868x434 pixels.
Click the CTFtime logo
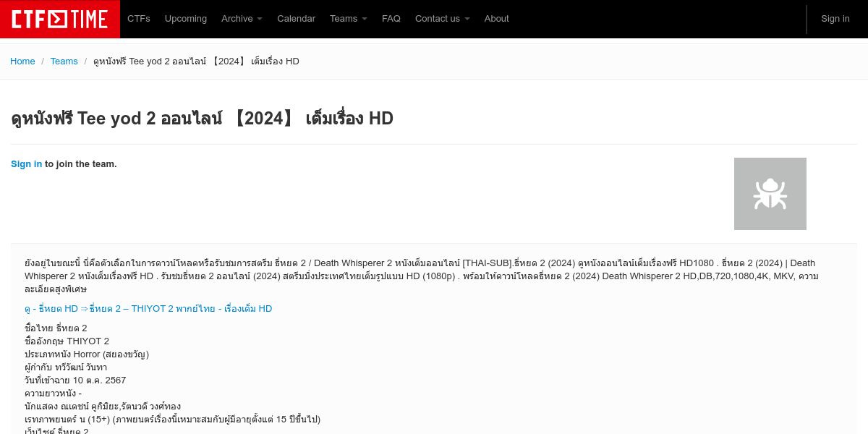60,19
